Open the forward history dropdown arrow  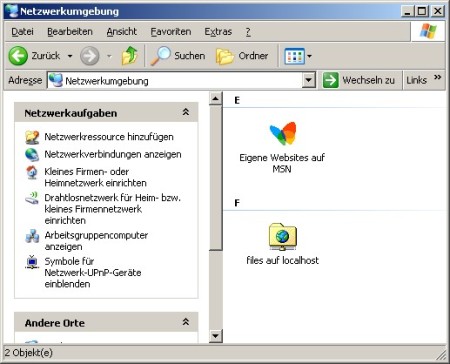[x=109, y=56]
